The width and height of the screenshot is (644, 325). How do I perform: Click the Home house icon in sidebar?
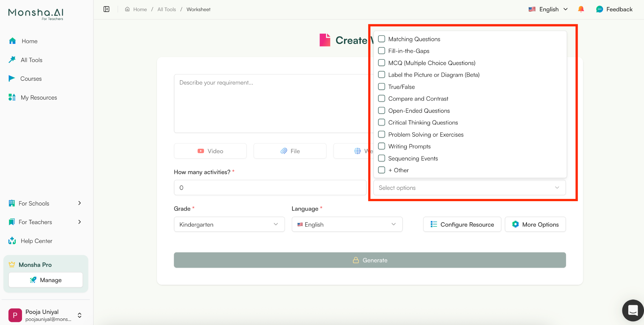(x=13, y=41)
